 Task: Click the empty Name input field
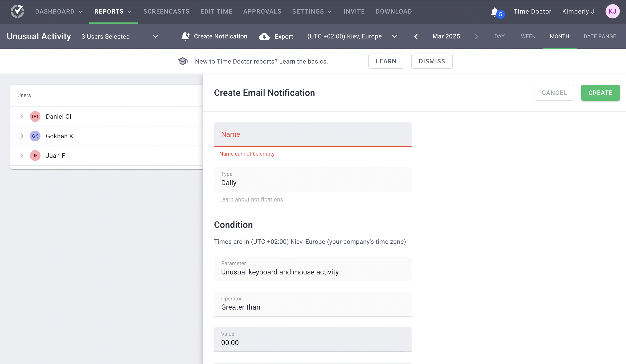coord(313,134)
